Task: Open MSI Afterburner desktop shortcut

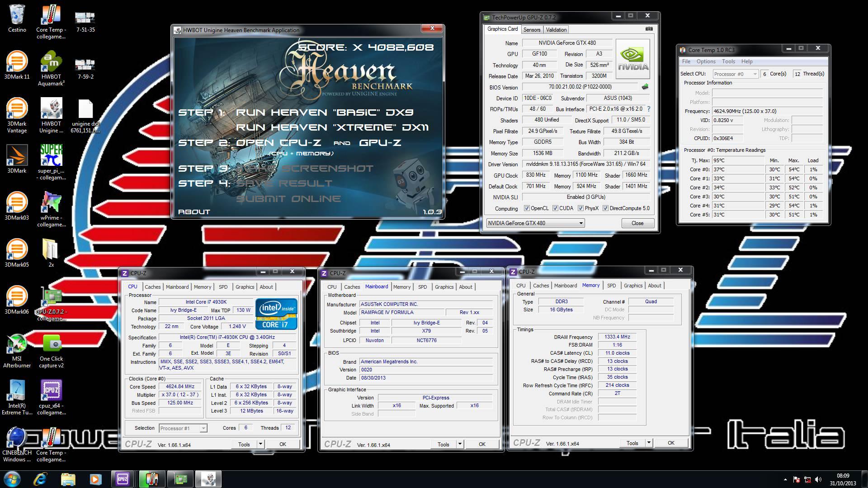Action: tap(17, 351)
